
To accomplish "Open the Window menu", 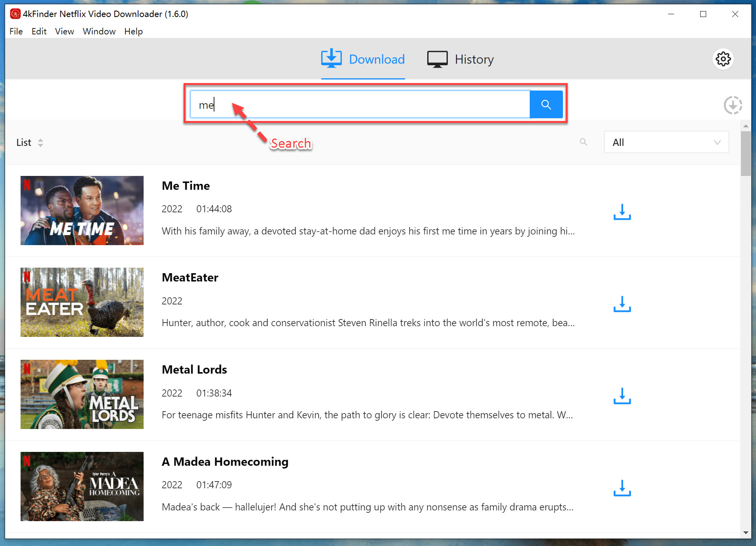I will 99,31.
